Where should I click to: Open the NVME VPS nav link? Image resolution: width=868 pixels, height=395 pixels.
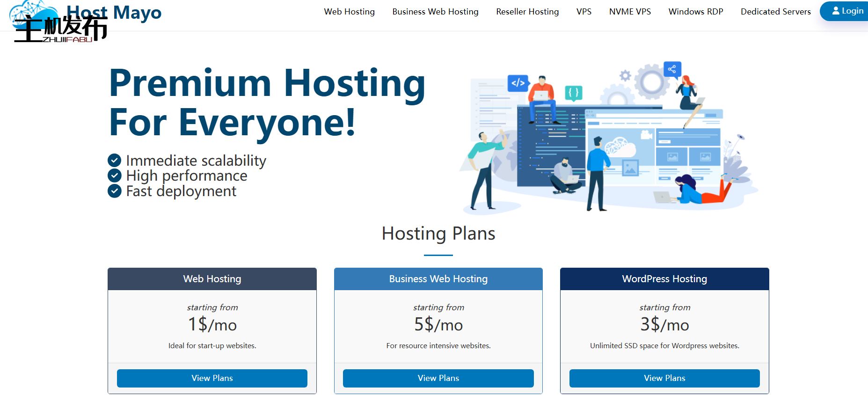(630, 12)
